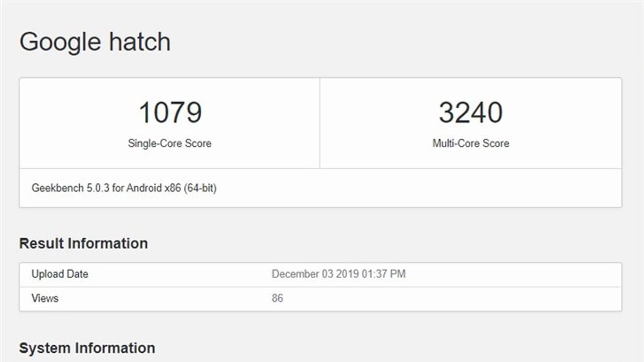Click the 1079 single-core score number

tap(170, 112)
